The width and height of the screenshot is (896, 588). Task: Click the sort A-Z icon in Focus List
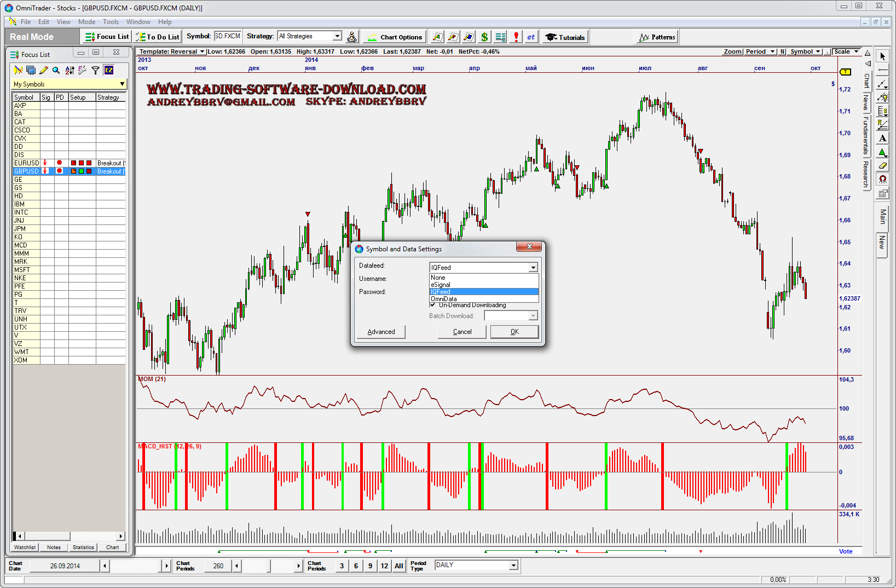[70, 70]
